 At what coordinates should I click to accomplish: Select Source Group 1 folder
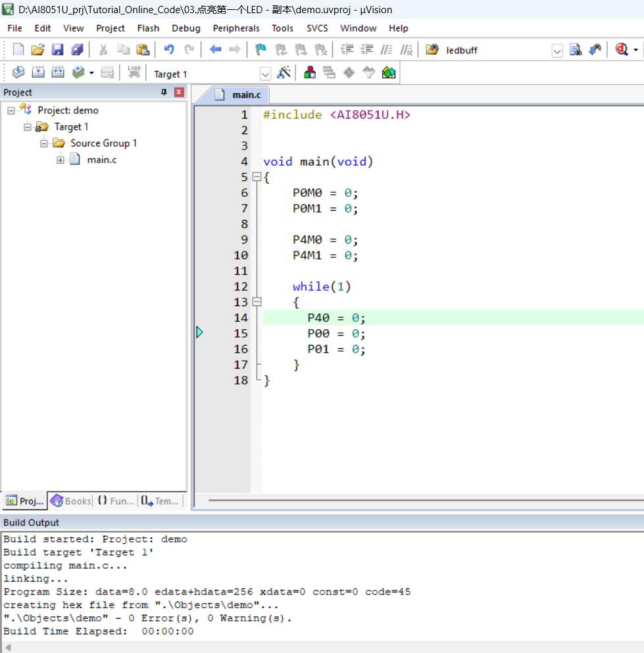103,144
